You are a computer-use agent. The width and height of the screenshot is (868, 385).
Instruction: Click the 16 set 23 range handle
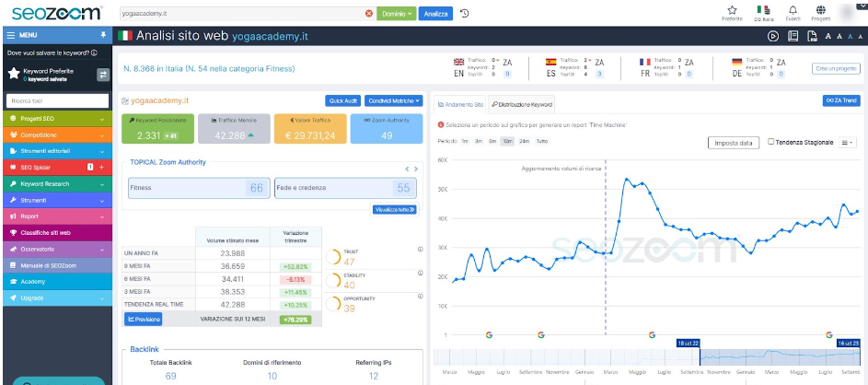849,344
